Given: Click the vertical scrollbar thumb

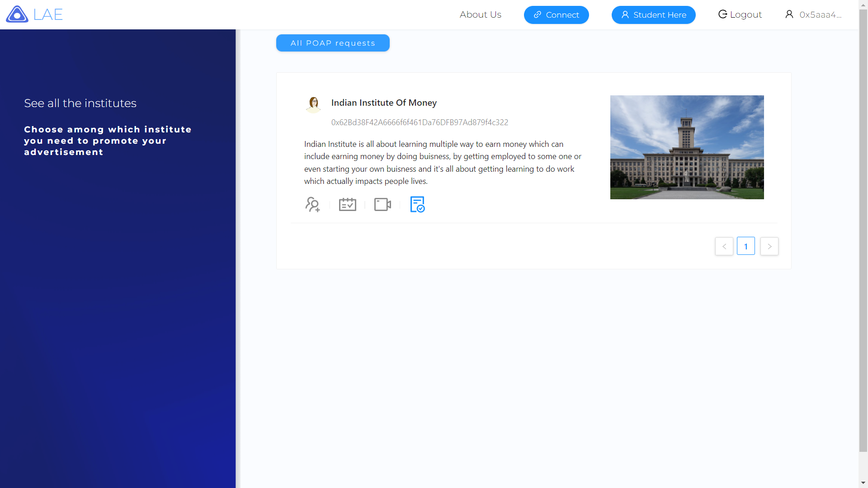Looking at the screenshot, I should coord(863,230).
